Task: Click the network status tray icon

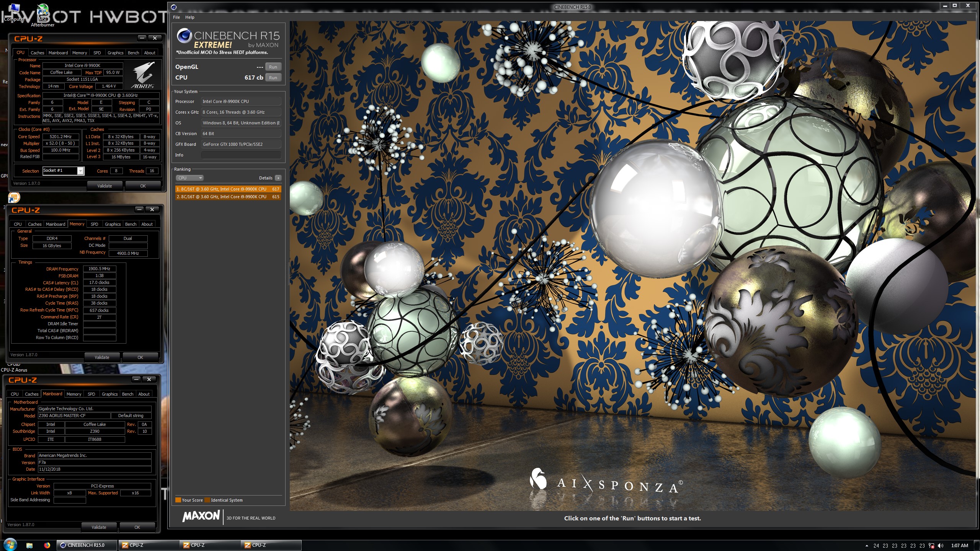Action: click(931, 546)
